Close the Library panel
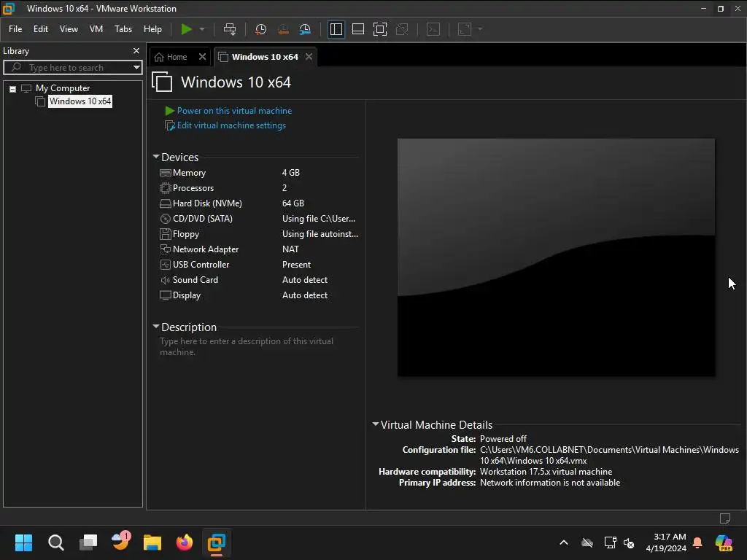The image size is (747, 560). tap(136, 50)
